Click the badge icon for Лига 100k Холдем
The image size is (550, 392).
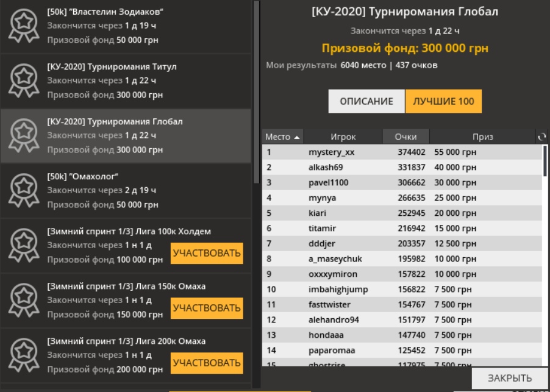point(24,245)
